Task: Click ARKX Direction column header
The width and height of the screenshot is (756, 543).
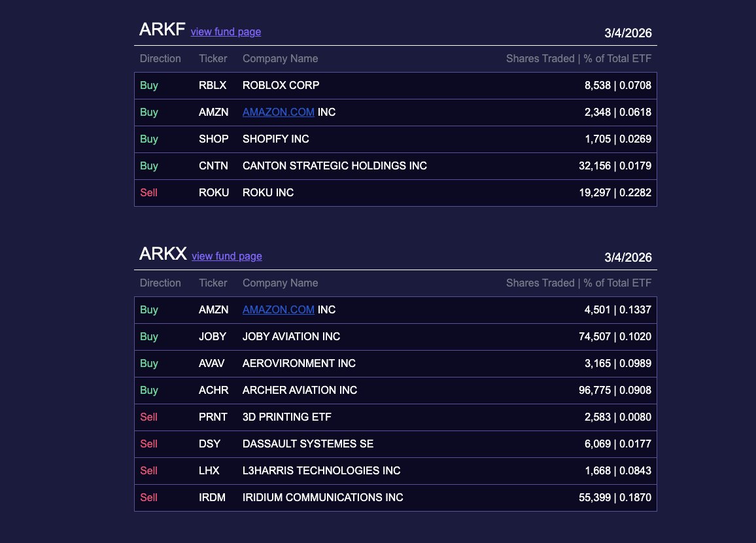Action: click(x=160, y=283)
